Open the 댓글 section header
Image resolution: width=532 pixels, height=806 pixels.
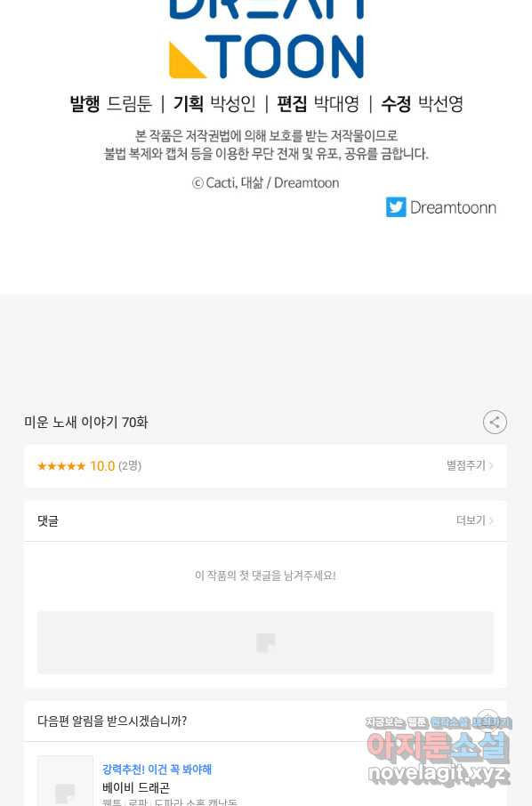point(48,521)
